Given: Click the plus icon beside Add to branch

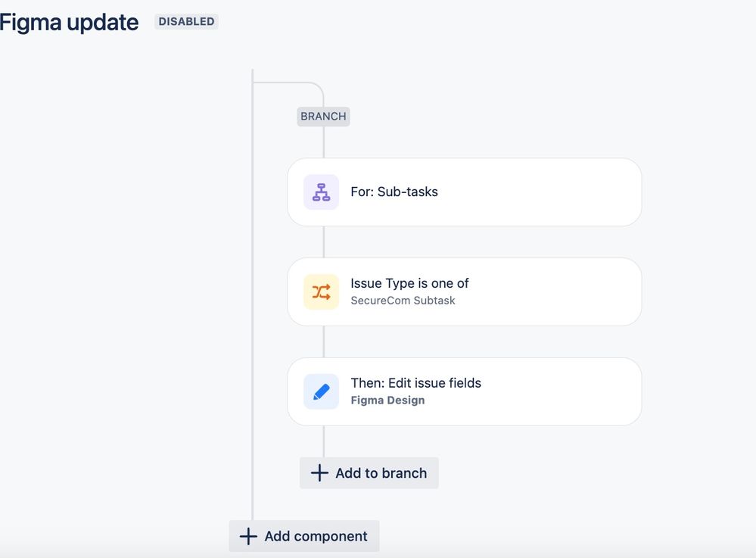Looking at the screenshot, I should (319, 473).
